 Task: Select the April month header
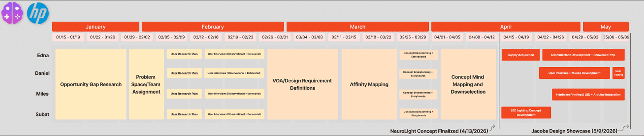coord(505,27)
